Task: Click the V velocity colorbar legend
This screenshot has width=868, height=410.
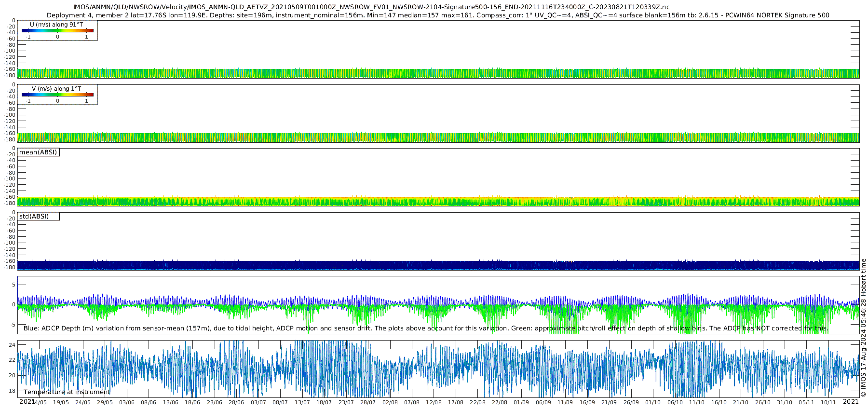Action: click(57, 95)
